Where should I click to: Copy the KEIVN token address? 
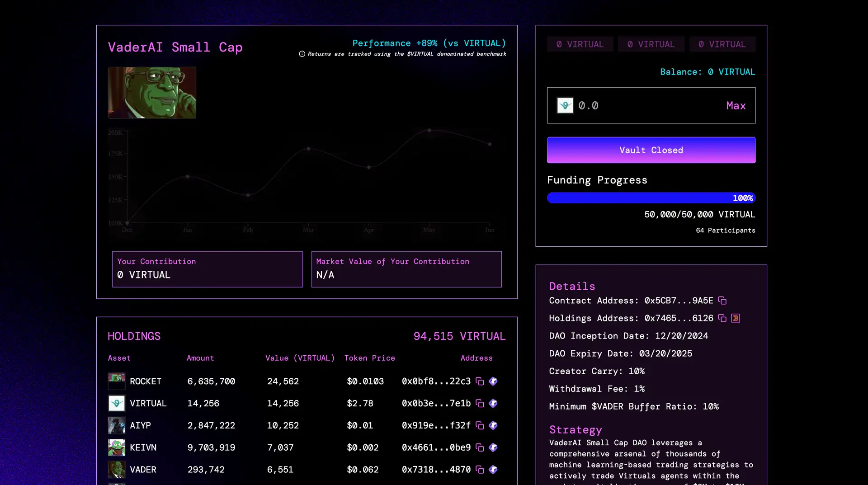click(x=480, y=447)
